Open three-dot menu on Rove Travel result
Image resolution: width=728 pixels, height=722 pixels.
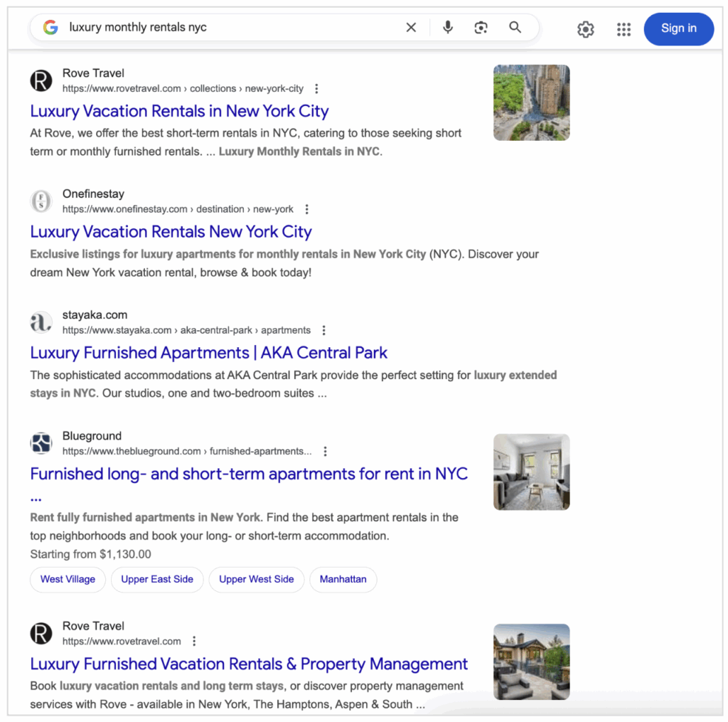pos(316,88)
